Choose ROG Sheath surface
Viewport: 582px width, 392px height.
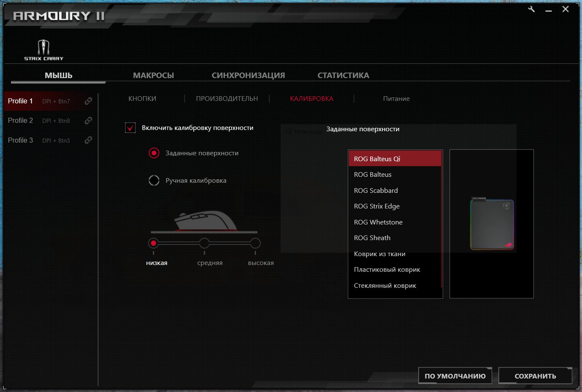(x=395, y=238)
